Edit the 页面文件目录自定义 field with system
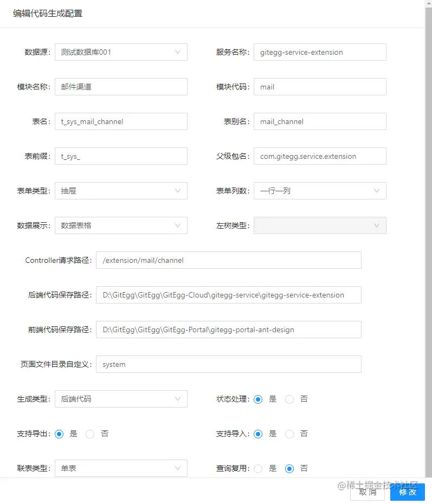This screenshot has width=432, height=504. click(x=229, y=365)
